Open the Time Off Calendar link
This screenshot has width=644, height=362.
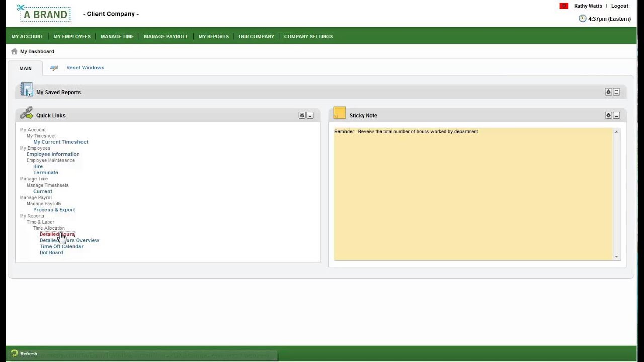pyautogui.click(x=61, y=246)
